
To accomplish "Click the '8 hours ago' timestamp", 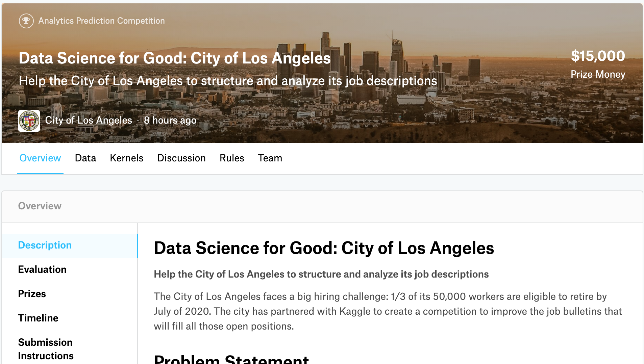I will [x=170, y=121].
